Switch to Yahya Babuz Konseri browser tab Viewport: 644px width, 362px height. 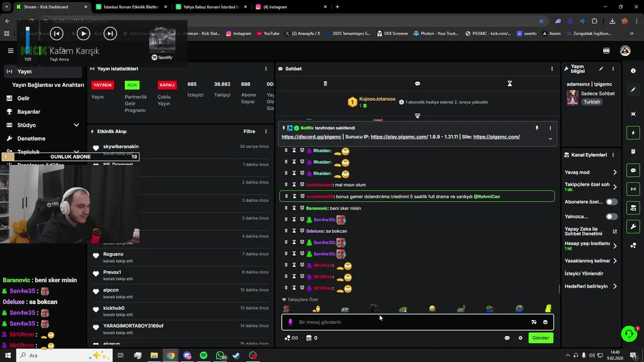[x=210, y=7]
